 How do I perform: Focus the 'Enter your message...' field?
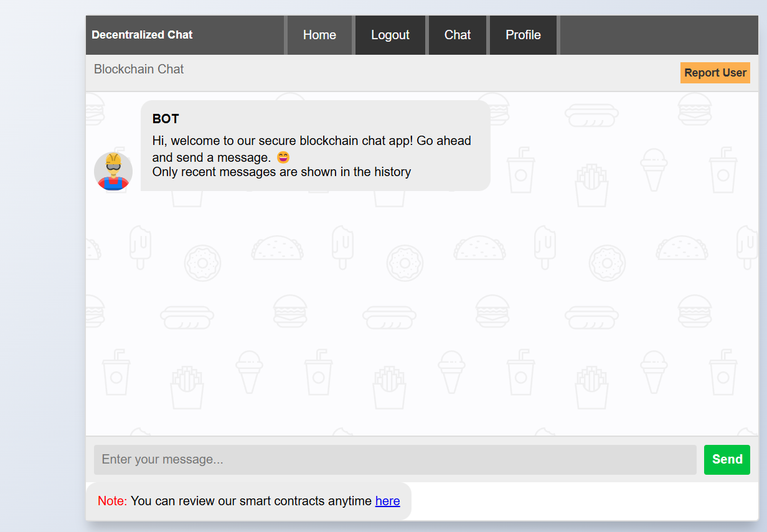395,460
